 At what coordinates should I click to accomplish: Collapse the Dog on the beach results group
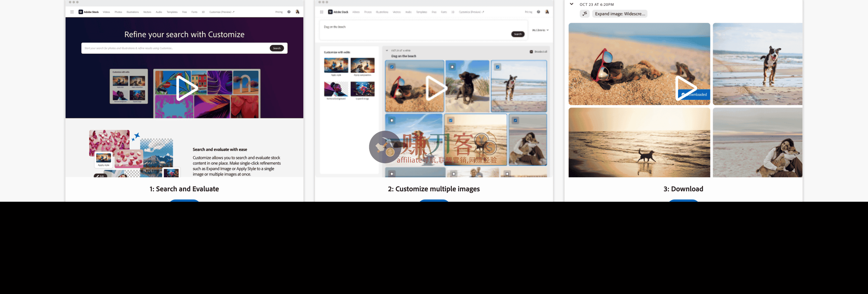(387, 51)
